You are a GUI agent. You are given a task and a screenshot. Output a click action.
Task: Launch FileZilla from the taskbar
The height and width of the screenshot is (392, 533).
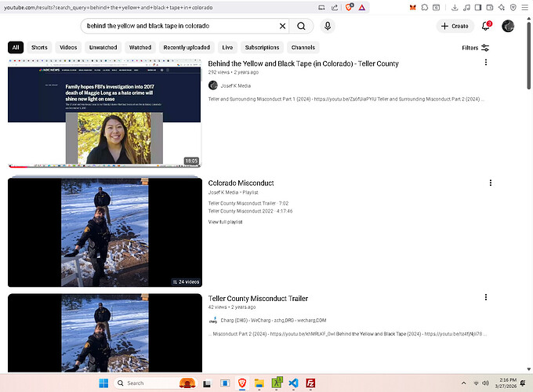point(310,383)
